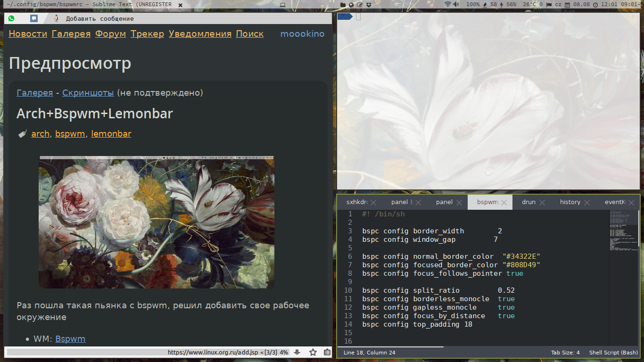Open the Tab Size selector in status bar

tap(565, 353)
